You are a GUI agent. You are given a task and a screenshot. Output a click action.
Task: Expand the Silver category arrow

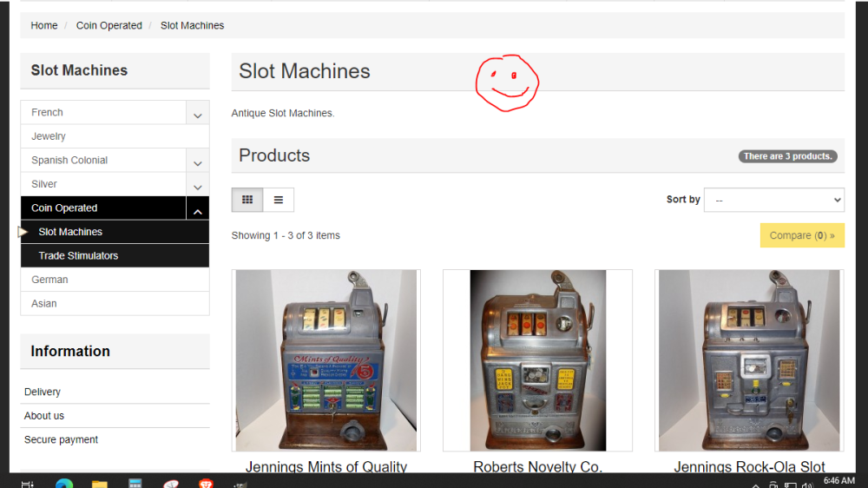(x=197, y=185)
